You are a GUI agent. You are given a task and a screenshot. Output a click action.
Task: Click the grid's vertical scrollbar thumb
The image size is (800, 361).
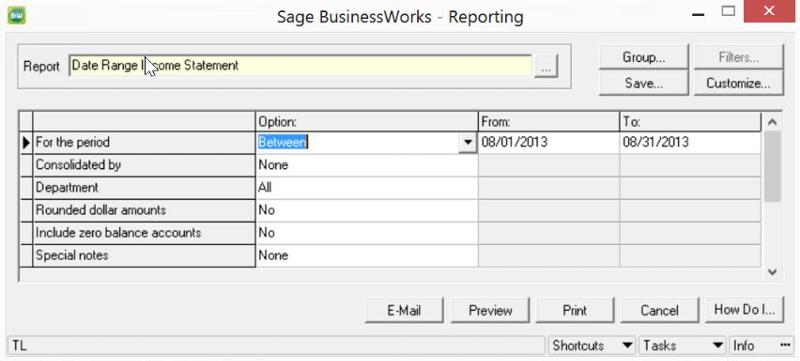(772, 166)
